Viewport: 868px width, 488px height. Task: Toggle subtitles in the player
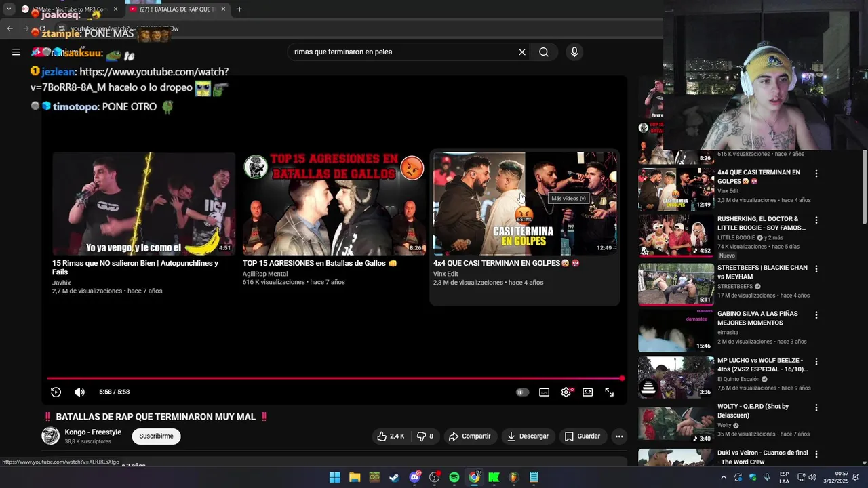click(544, 392)
